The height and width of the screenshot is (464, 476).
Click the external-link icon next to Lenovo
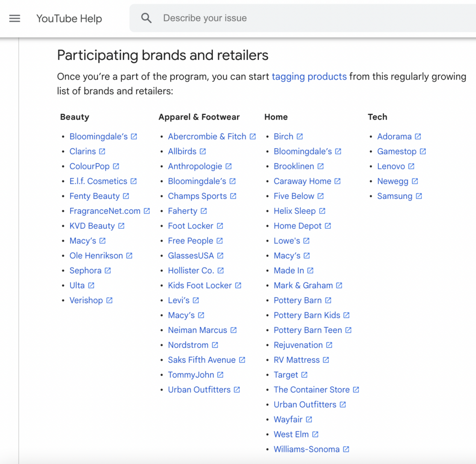click(412, 166)
